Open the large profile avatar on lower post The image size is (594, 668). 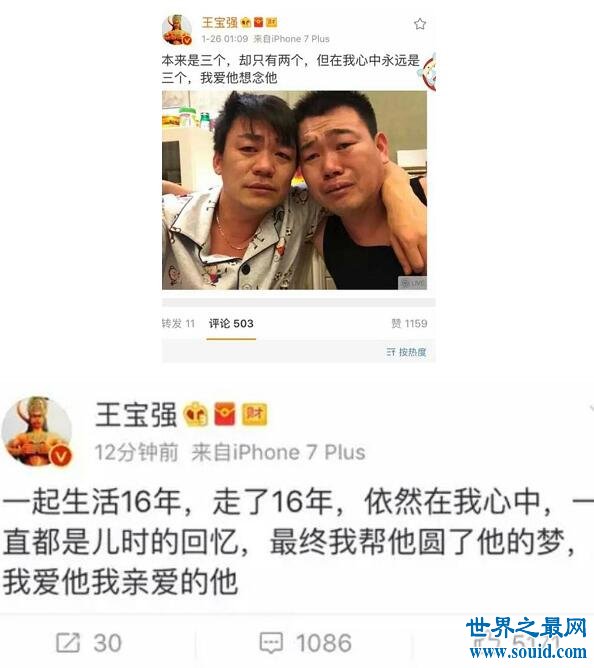[x=37, y=431]
